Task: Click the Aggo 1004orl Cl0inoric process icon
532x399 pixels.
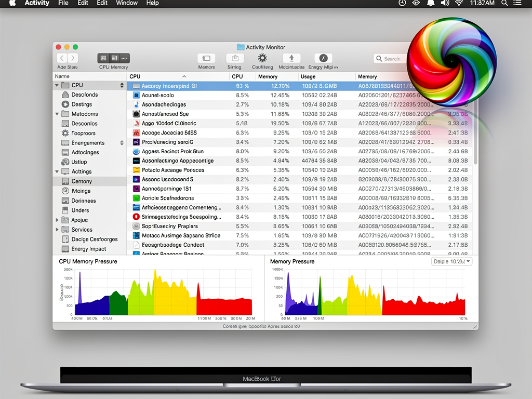Action: [136, 123]
